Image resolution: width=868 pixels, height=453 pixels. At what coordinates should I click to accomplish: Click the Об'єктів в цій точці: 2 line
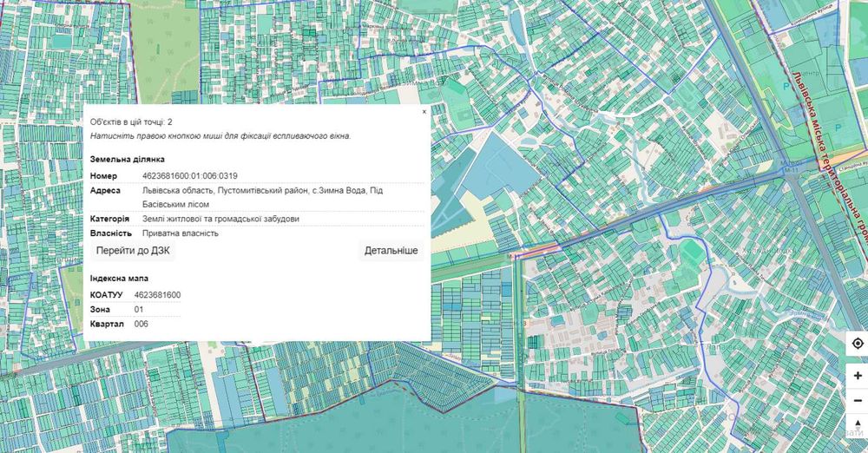pyautogui.click(x=131, y=121)
